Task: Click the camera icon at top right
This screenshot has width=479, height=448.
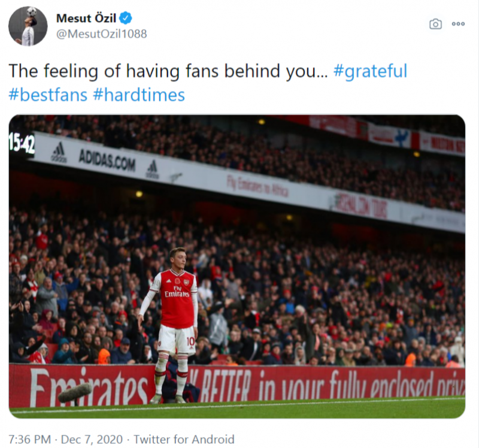Action: [x=435, y=24]
